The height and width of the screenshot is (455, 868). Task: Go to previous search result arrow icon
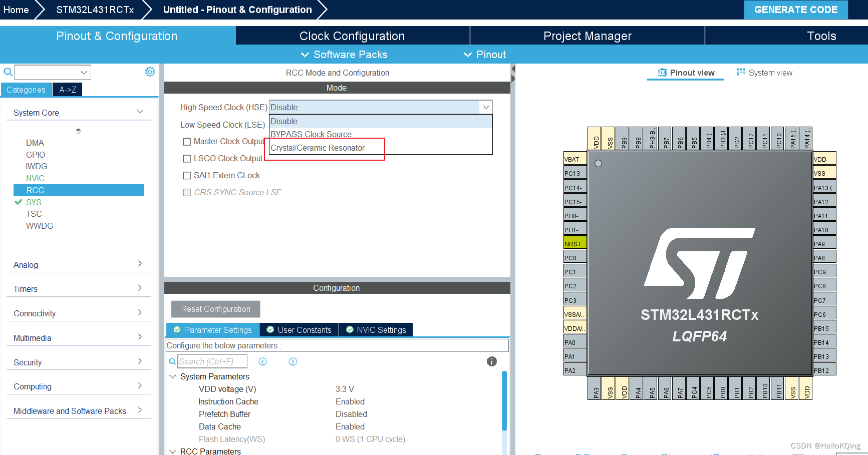[x=262, y=361]
